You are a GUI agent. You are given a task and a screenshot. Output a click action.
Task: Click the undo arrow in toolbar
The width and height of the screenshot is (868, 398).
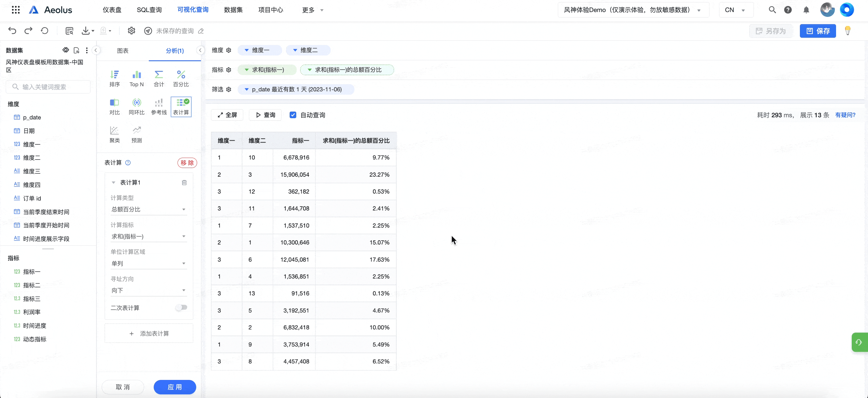[x=12, y=31]
